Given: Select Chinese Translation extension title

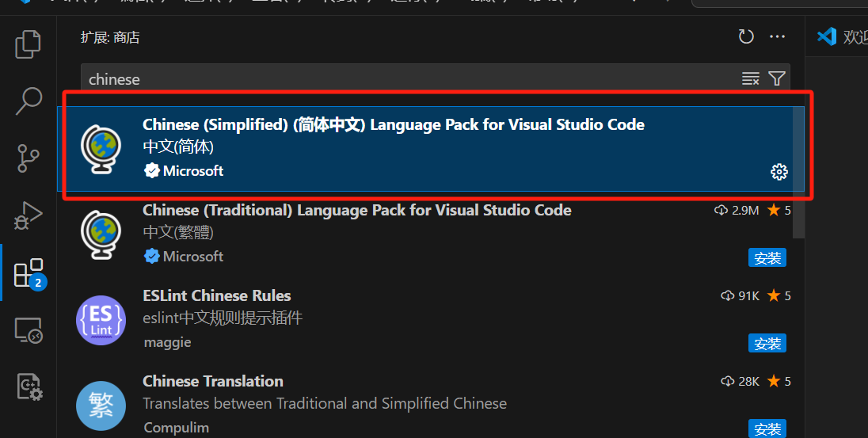Looking at the screenshot, I should [212, 381].
